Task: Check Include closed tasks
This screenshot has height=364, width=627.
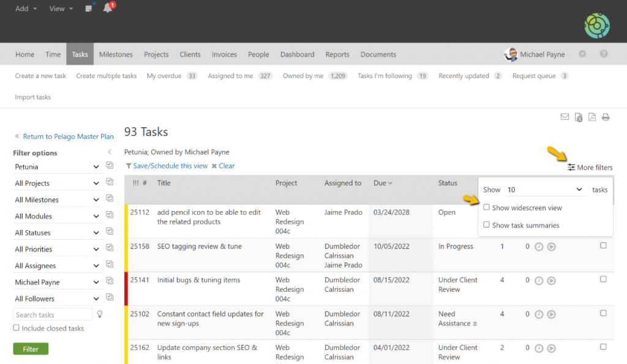Action: (16, 328)
